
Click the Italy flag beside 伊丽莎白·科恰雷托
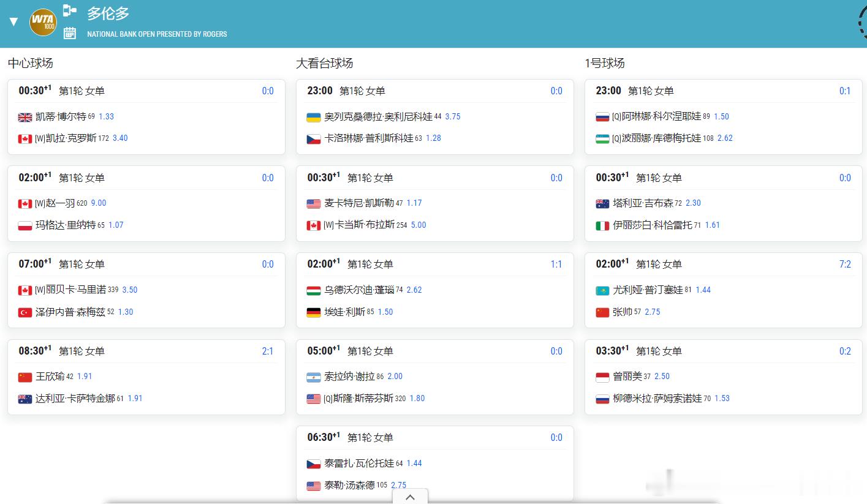(602, 225)
